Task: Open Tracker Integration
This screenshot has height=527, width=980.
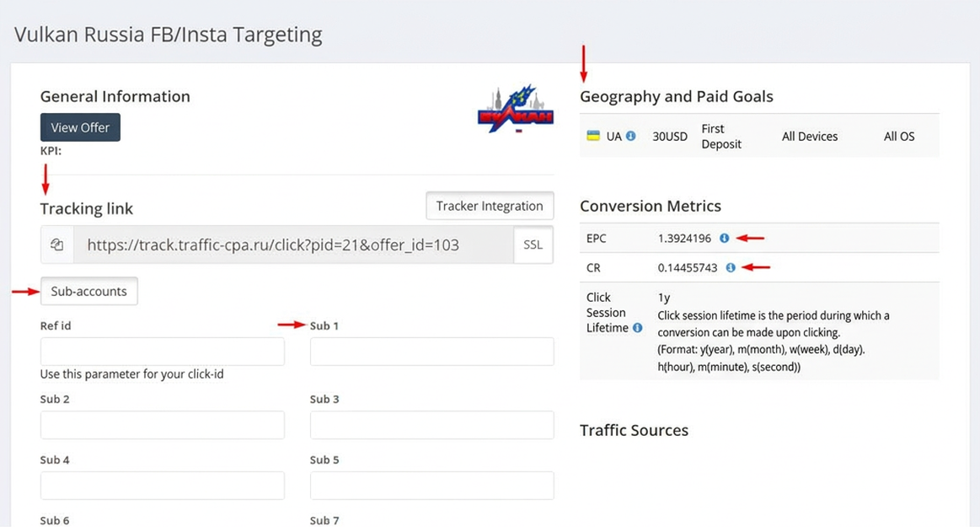Action: point(490,206)
